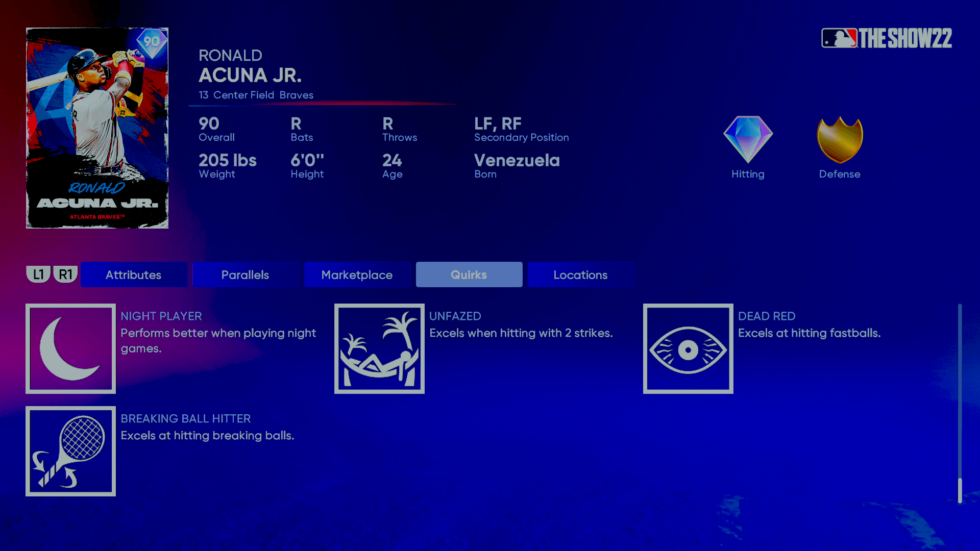Select the Locations tab button
980x551 pixels.
tap(580, 274)
